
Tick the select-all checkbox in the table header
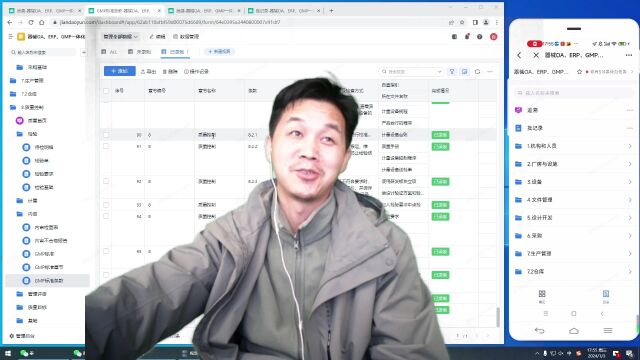(x=106, y=91)
